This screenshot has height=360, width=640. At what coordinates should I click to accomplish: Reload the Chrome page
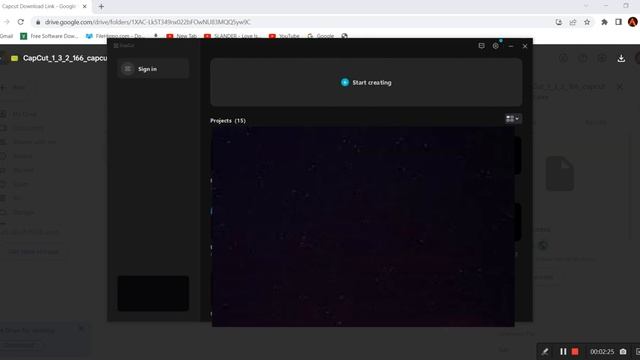pos(21,22)
